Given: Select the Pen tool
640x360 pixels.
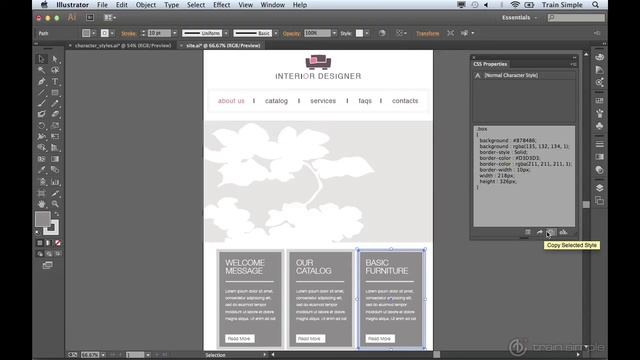Looking at the screenshot, I should click(x=41, y=82).
